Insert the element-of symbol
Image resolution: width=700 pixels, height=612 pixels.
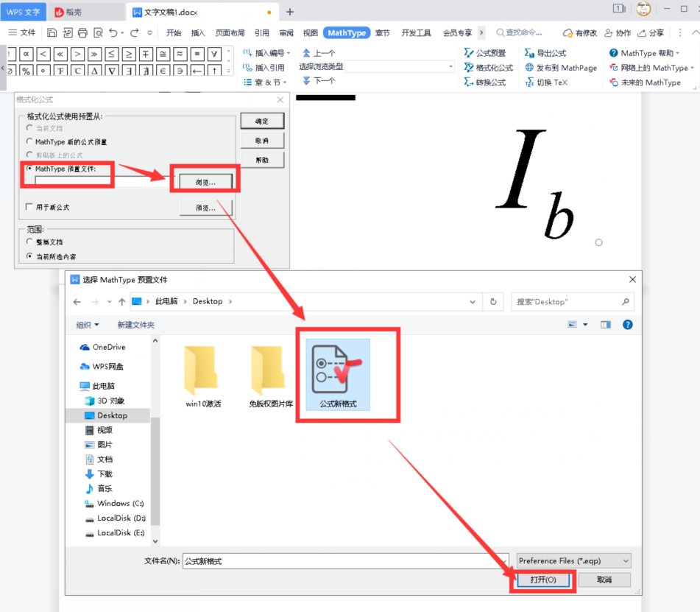tap(163, 71)
